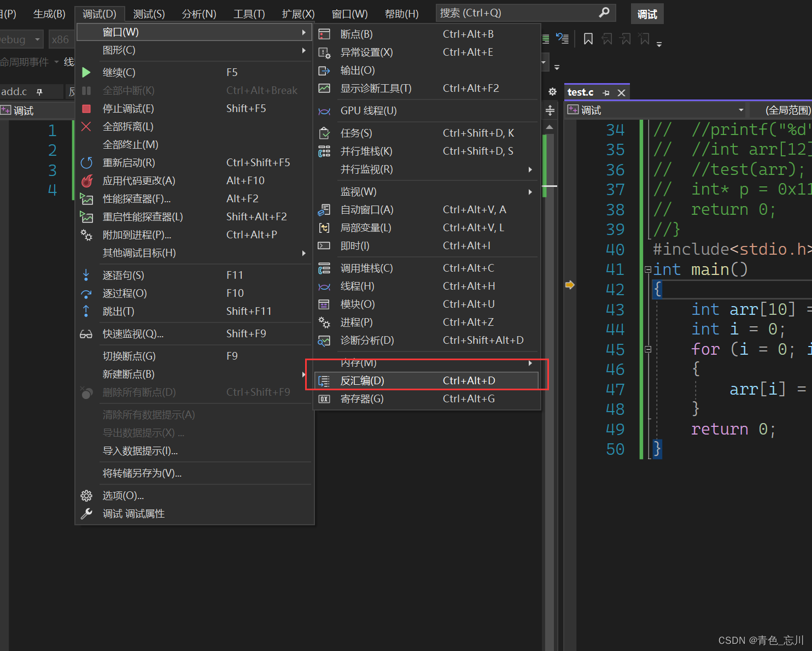Click the Breakpoints window icon
Image resolution: width=812 pixels, height=651 pixels.
(324, 34)
